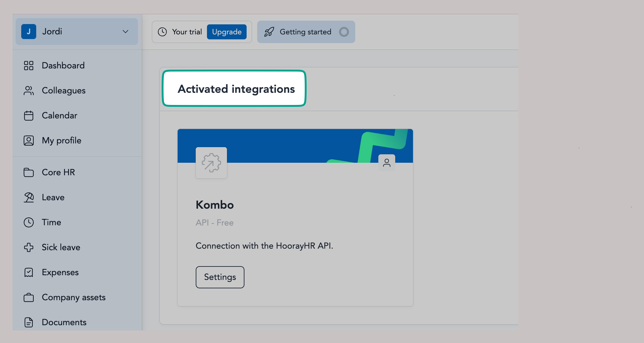Click the Your trial clock icon

pos(162,32)
